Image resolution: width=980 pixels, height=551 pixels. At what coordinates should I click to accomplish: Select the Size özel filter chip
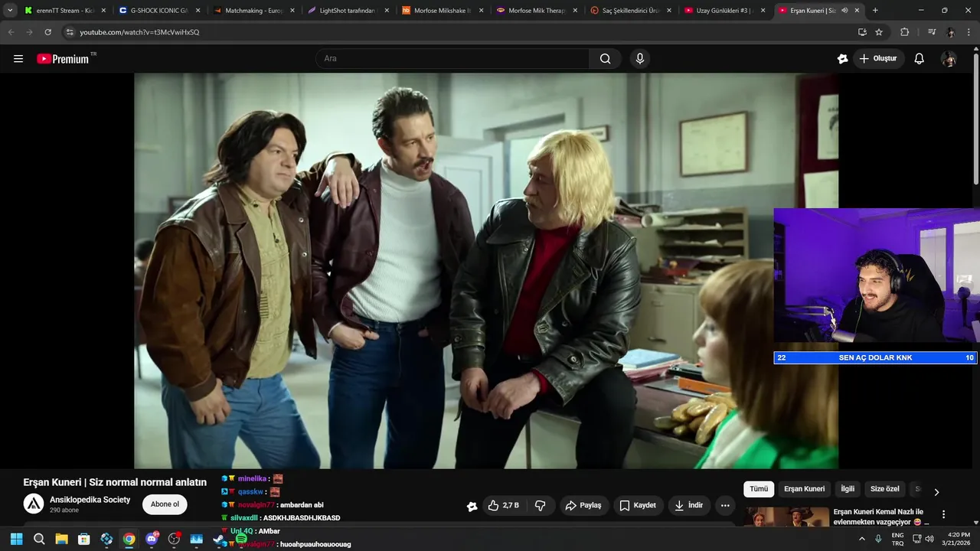(x=885, y=489)
